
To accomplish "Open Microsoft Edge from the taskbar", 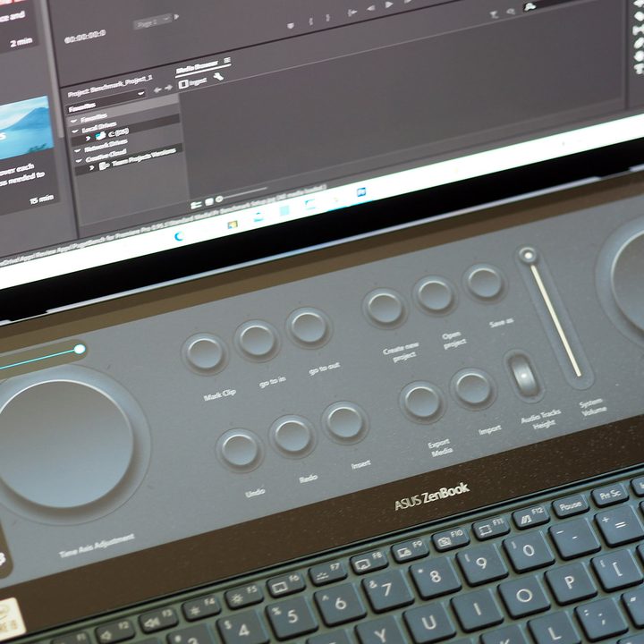I will 179,236.
